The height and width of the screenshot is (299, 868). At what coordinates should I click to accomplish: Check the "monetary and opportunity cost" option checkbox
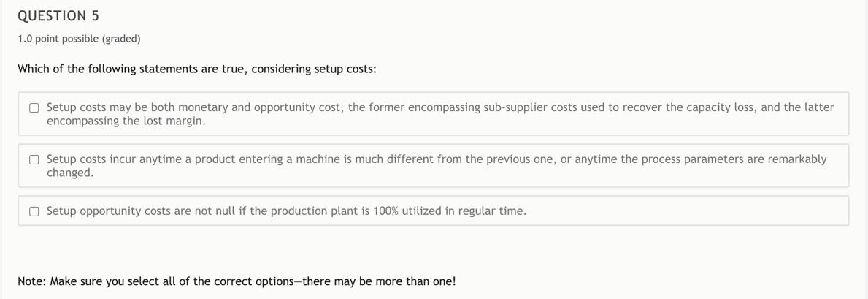pos(34,107)
